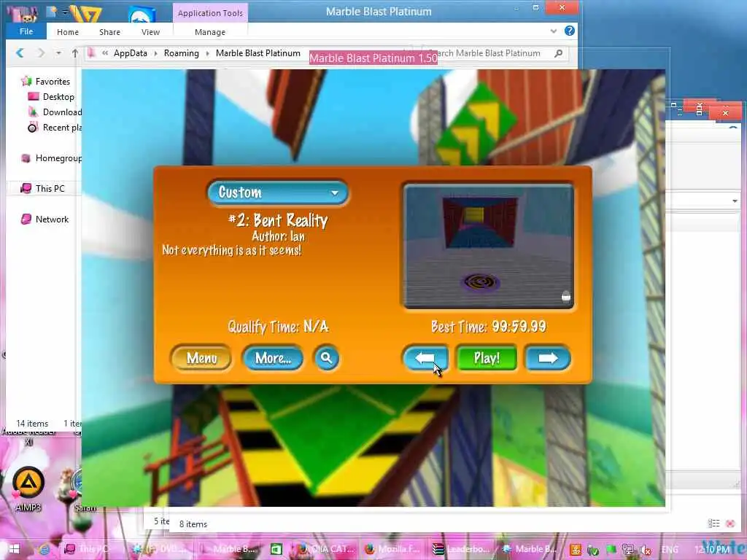Open the File menu in Explorer
The width and height of the screenshot is (747, 560).
(x=26, y=31)
